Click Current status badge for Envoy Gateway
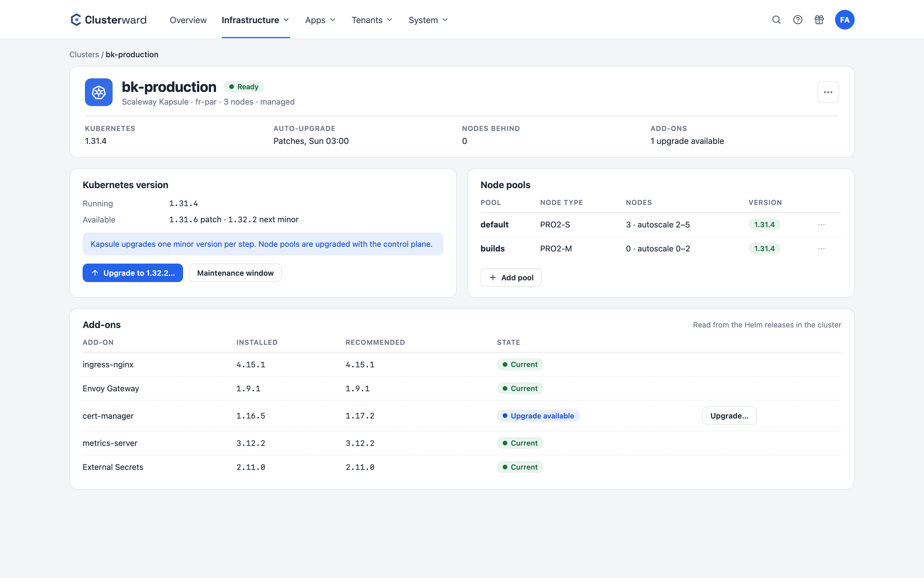The height and width of the screenshot is (578, 924). click(x=520, y=389)
